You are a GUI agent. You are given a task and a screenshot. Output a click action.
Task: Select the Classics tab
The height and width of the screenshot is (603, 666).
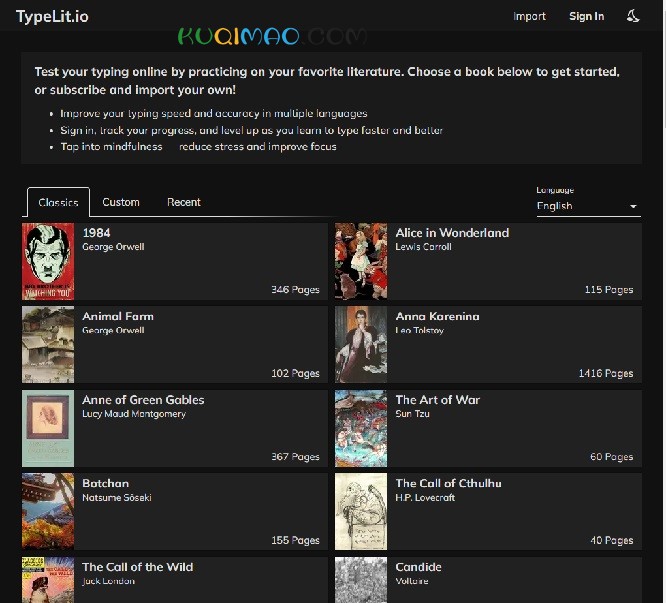(x=58, y=202)
